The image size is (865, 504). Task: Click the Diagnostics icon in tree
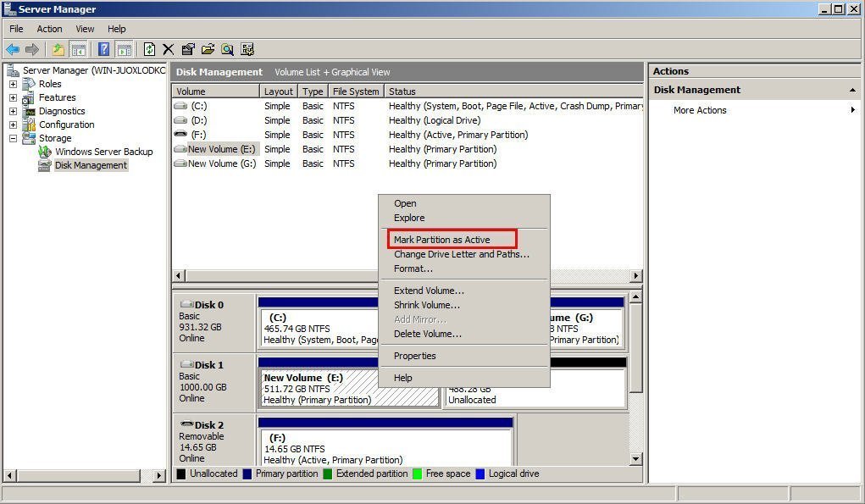[x=30, y=111]
